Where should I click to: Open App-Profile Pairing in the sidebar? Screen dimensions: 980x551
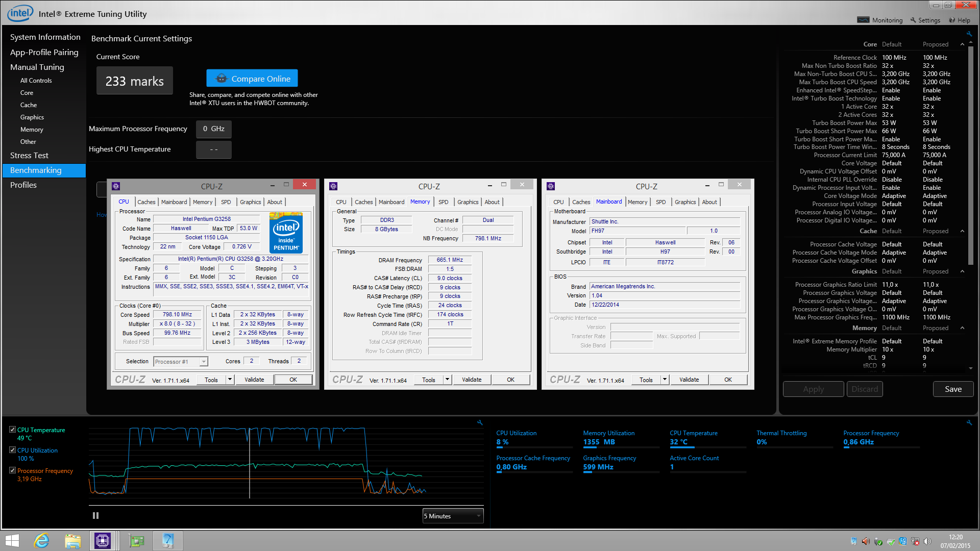44,52
